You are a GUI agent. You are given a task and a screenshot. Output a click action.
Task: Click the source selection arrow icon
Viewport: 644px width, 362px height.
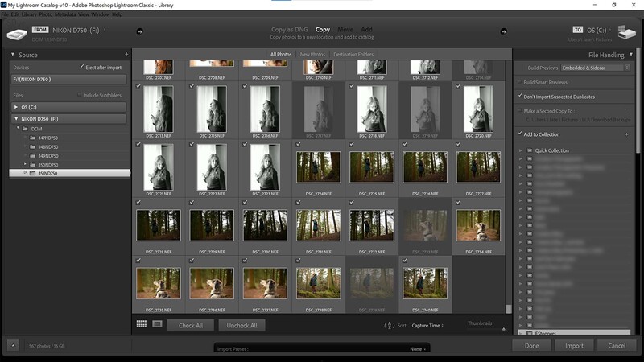coord(139,31)
